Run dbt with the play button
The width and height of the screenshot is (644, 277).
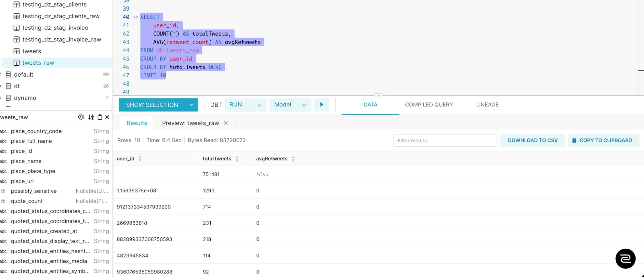coord(322,105)
